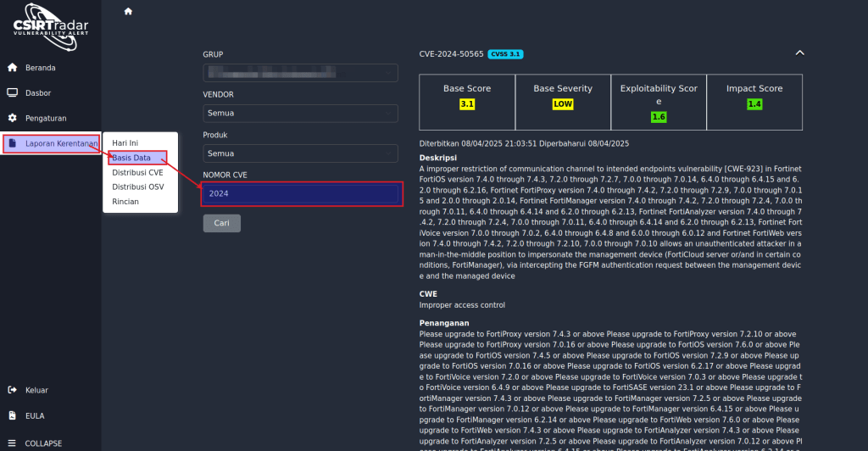
Task: Click the Diterbitkan 08/04/2025 date line
Action: click(x=524, y=143)
